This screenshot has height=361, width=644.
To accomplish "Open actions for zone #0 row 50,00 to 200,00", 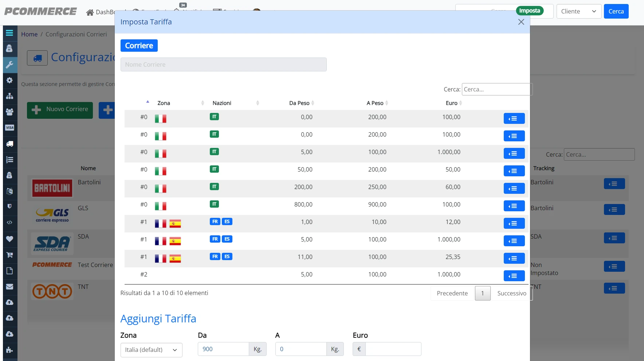I will pyautogui.click(x=514, y=171).
